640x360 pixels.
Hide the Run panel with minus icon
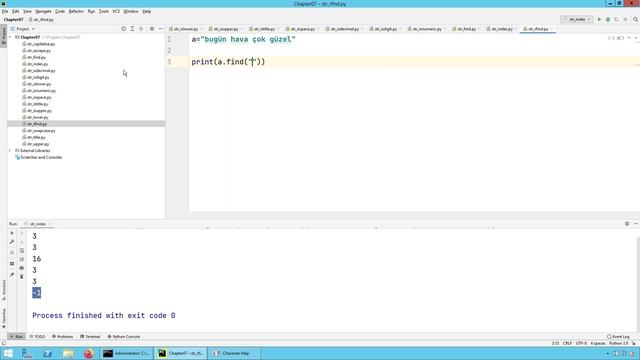coord(636,224)
